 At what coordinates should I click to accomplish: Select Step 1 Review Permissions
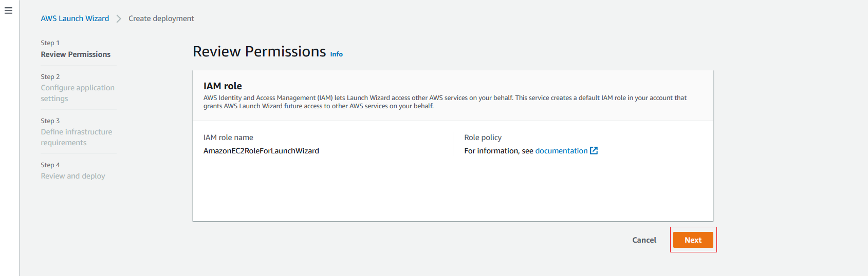click(x=76, y=54)
